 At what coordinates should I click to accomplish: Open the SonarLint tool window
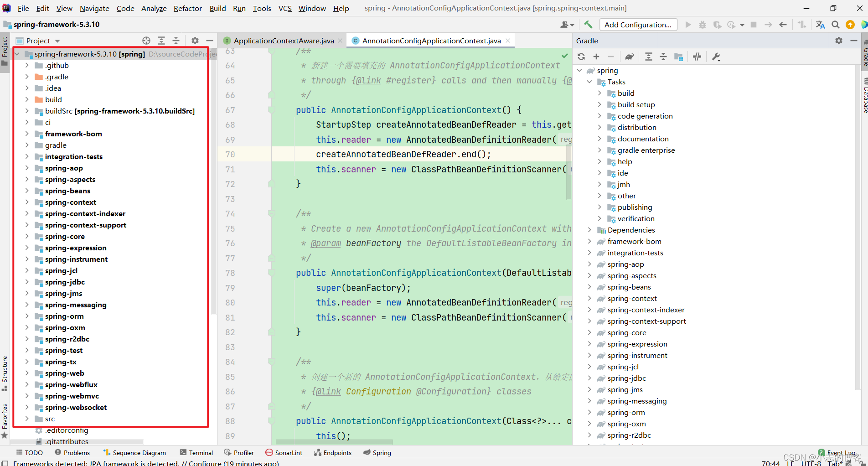(284, 452)
